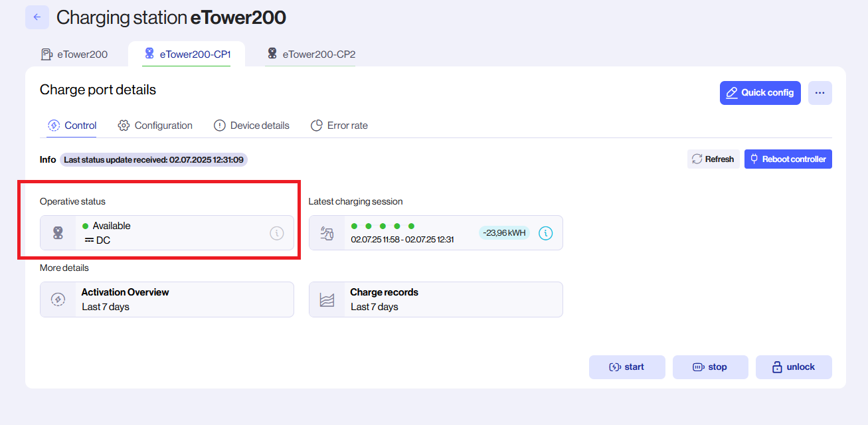This screenshot has width=868, height=425.
Task: Click the pencil icon in Quick config
Action: pyautogui.click(x=732, y=93)
